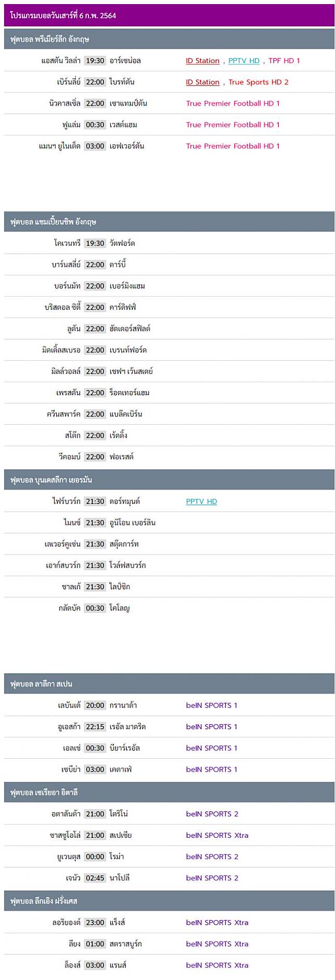Select the ฟุตบอล บุนเดสลีกา เยอรมัน section header

point(51,480)
